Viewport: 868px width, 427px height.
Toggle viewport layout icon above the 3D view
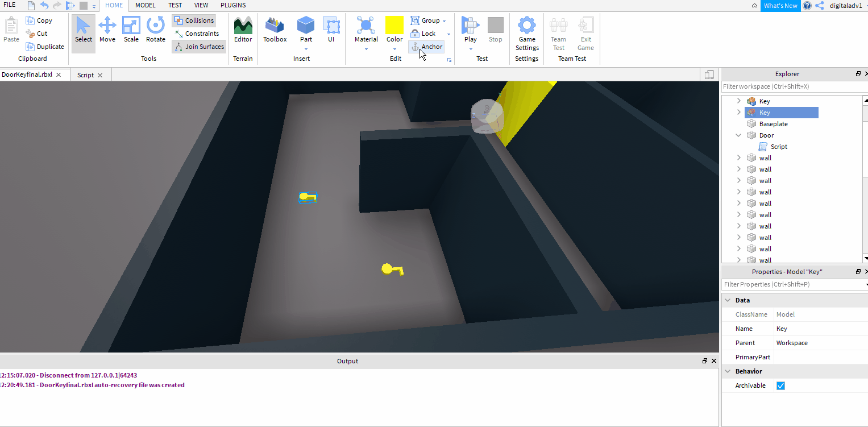tap(709, 74)
